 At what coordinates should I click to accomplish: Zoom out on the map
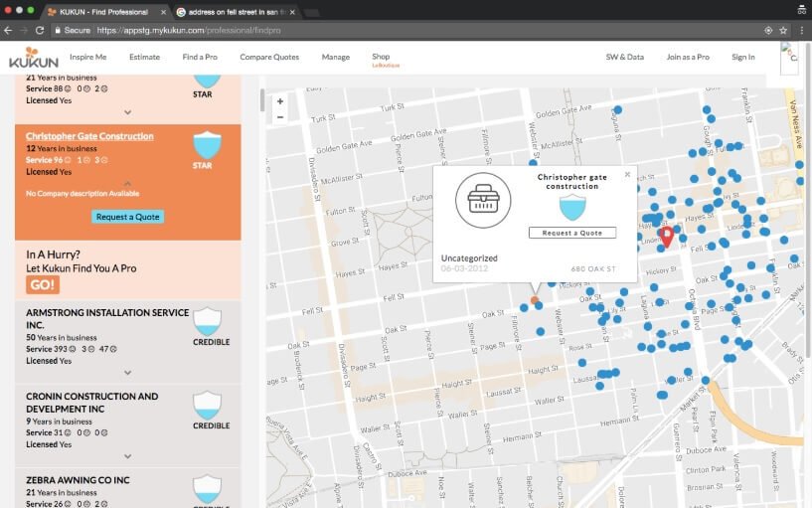click(x=279, y=117)
